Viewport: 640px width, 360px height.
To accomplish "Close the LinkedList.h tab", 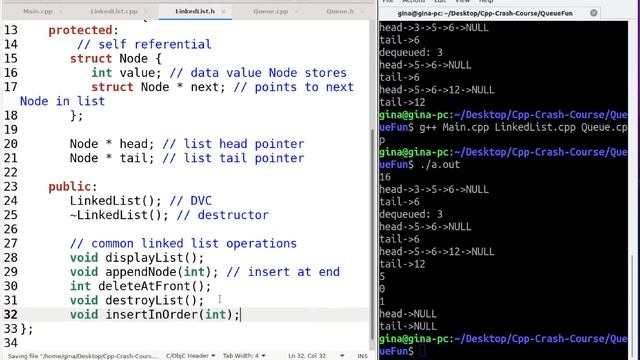I will pos(223,11).
